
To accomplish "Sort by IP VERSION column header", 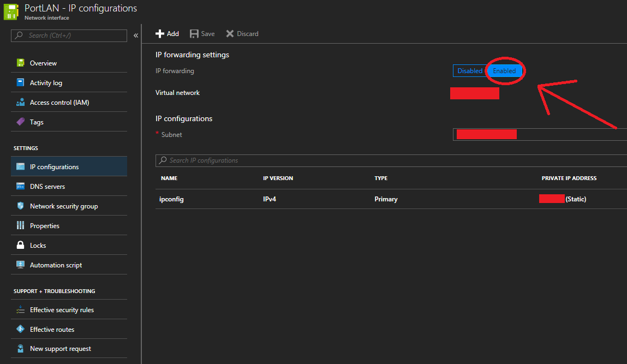I will (278, 178).
